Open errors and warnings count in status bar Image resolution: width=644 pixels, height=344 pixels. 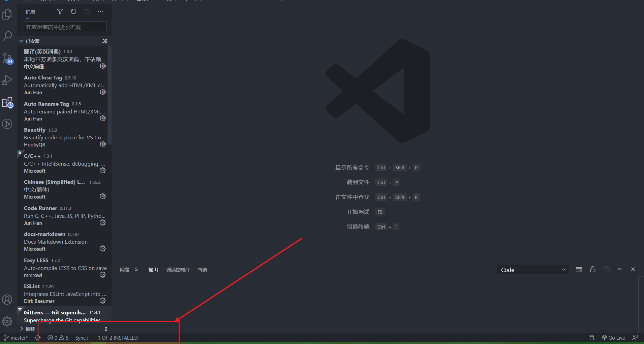coord(58,338)
